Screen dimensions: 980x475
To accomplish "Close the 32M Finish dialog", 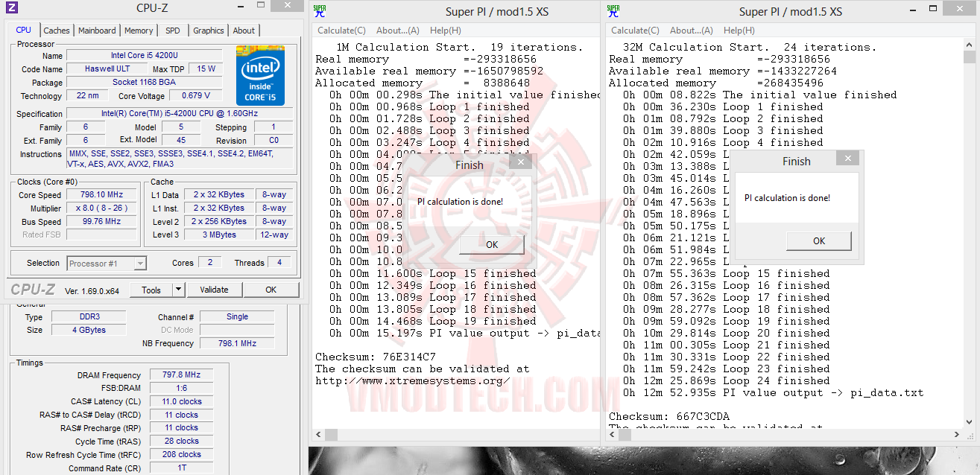I will [847, 157].
